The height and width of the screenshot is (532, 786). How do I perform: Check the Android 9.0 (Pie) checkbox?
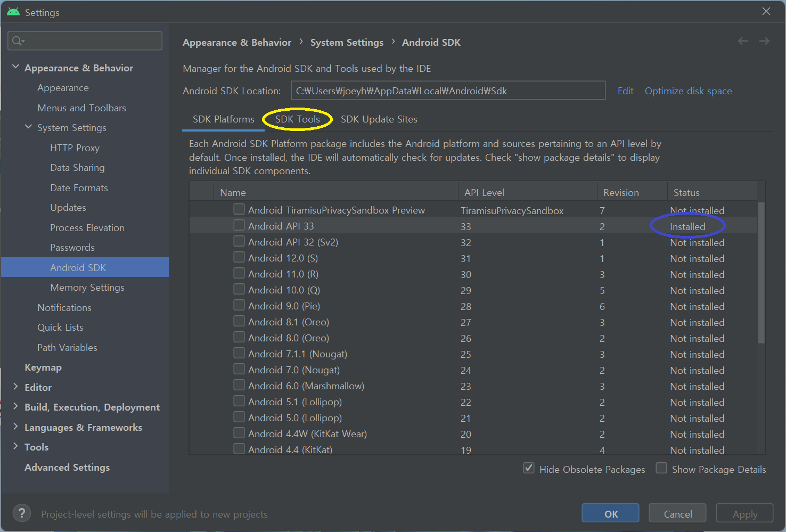point(239,305)
